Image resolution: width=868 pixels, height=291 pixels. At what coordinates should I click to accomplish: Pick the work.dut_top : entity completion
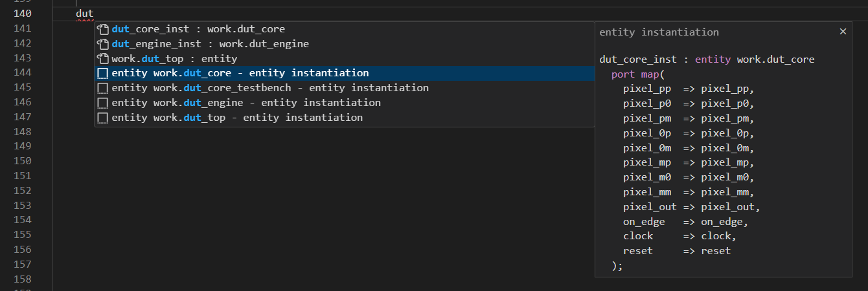174,59
